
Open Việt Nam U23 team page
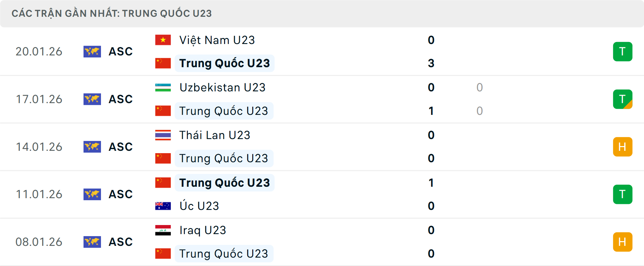217,40
